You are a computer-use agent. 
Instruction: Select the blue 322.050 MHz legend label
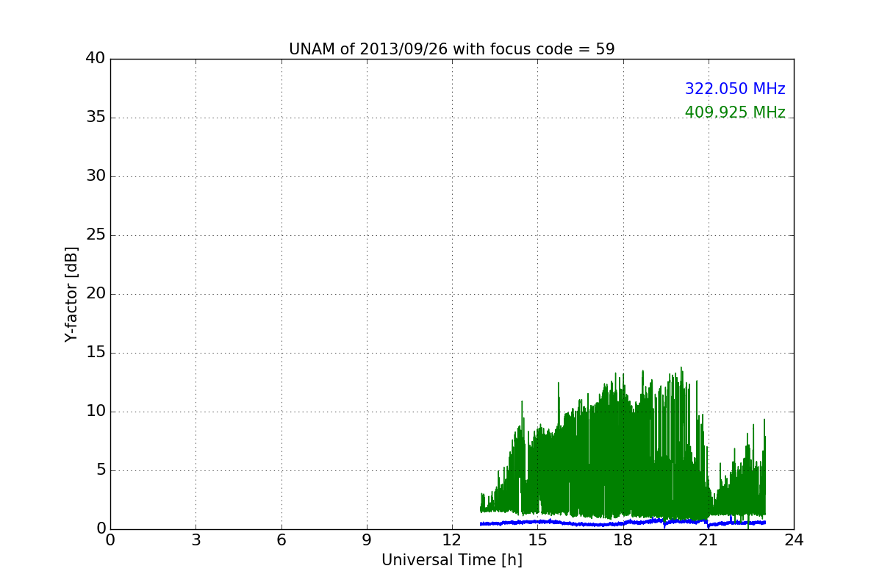tap(735, 89)
